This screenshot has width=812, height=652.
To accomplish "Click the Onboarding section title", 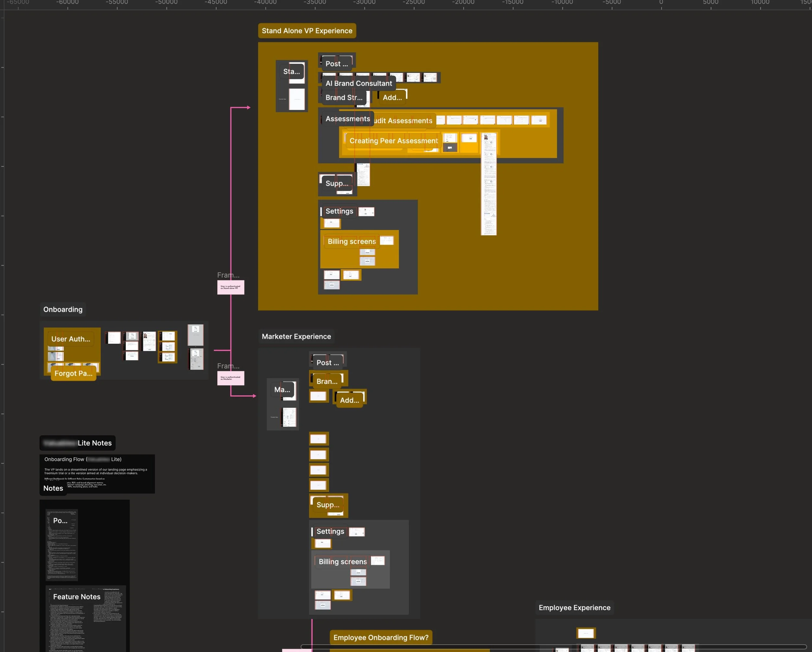I will (x=62, y=309).
